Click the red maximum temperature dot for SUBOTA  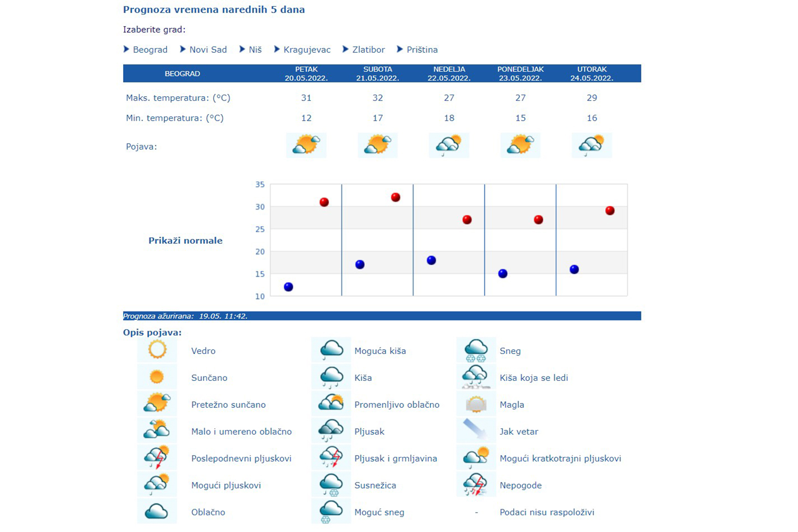click(395, 197)
